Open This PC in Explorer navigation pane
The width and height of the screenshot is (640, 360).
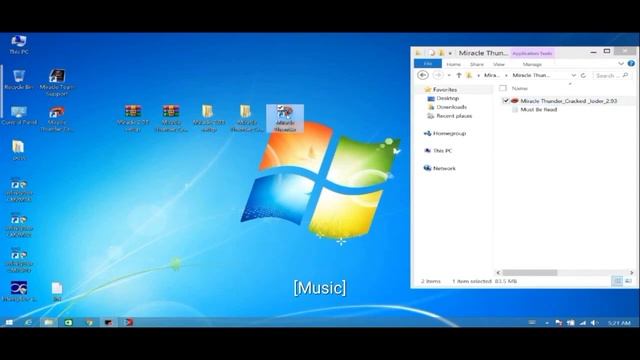[x=442, y=151]
